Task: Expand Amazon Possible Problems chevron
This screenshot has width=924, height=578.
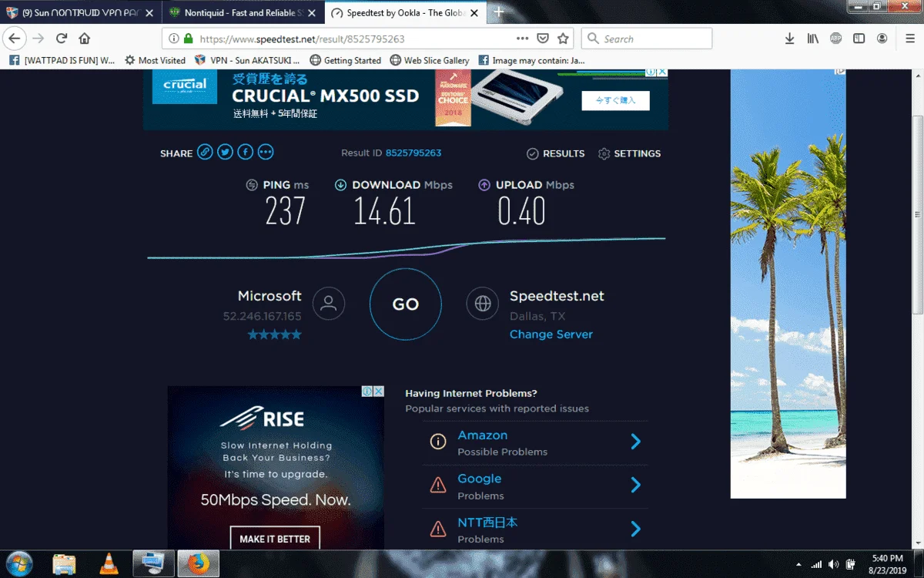Action: [x=635, y=442]
